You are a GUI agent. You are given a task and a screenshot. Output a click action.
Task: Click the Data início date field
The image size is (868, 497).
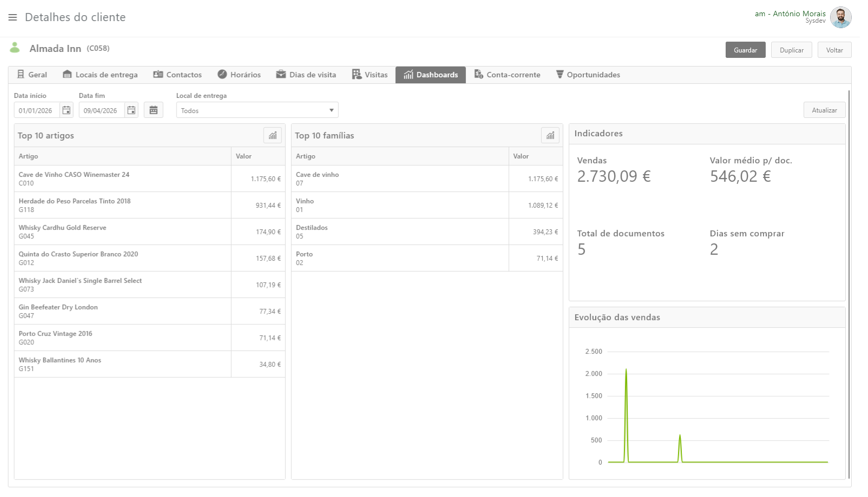pos(37,110)
